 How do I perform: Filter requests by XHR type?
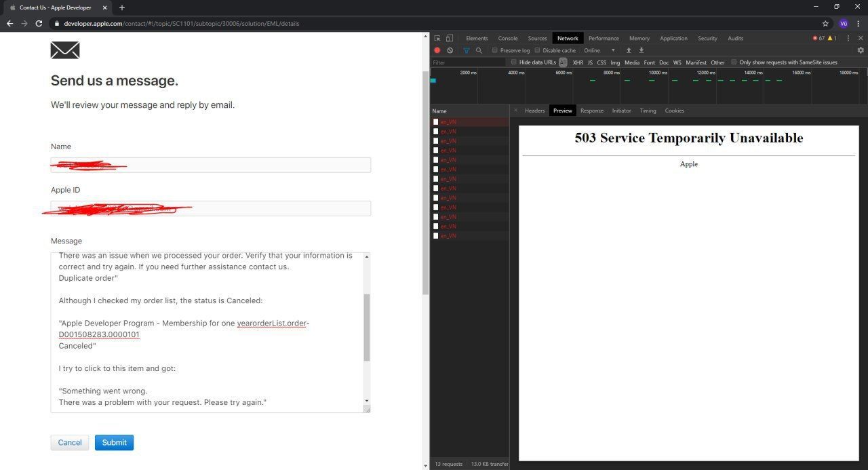click(578, 62)
